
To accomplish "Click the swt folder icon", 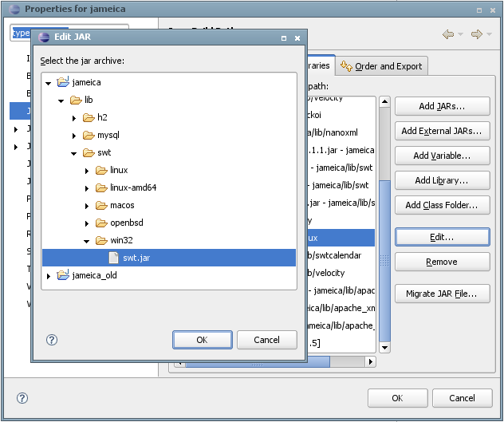I will click(89, 152).
